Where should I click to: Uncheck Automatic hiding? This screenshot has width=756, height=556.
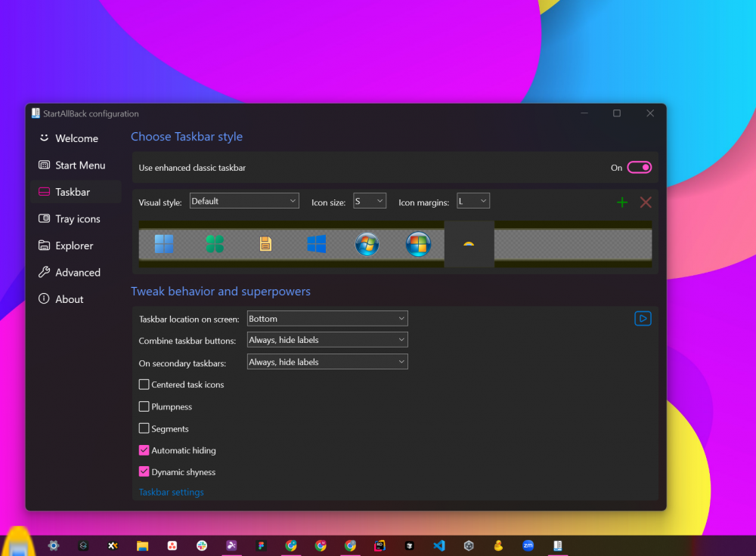point(144,450)
